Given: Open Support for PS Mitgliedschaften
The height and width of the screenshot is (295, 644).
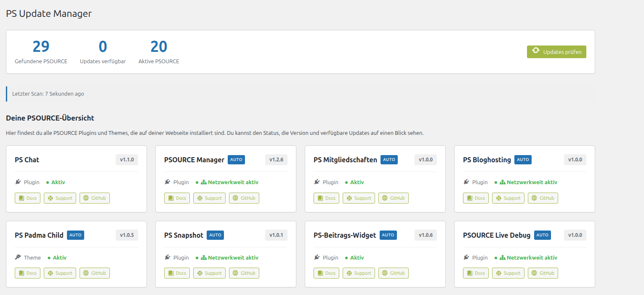Looking at the screenshot, I should coord(359,198).
